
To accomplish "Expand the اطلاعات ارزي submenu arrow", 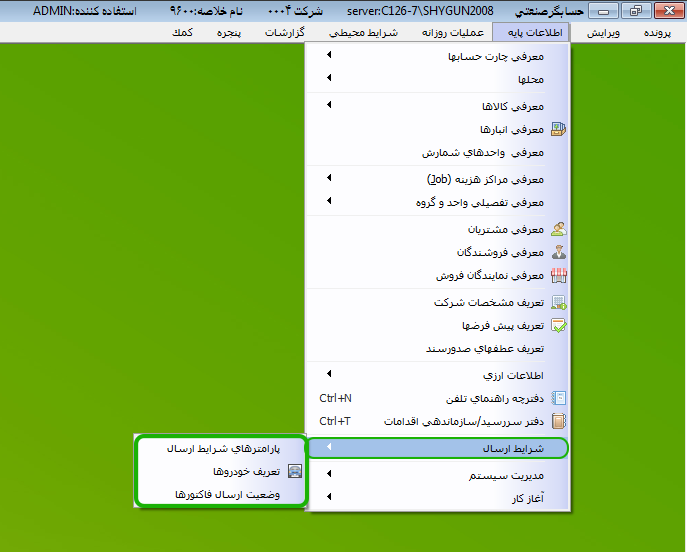I will [x=329, y=375].
